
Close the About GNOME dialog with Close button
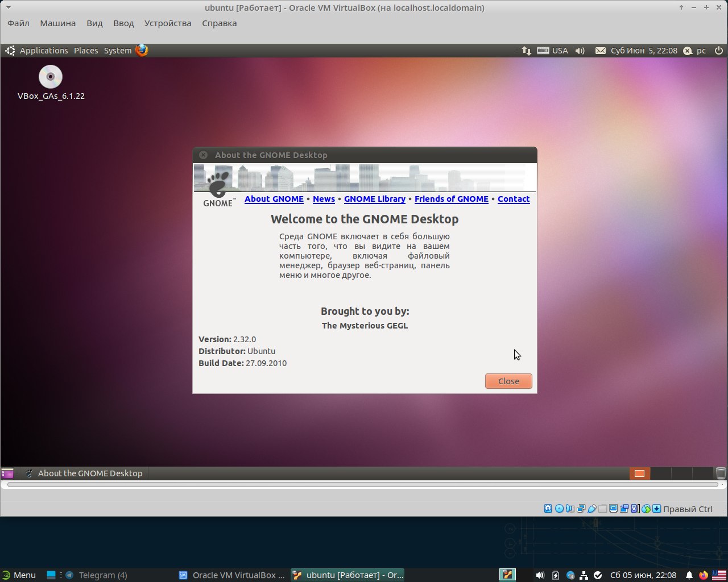tap(508, 381)
